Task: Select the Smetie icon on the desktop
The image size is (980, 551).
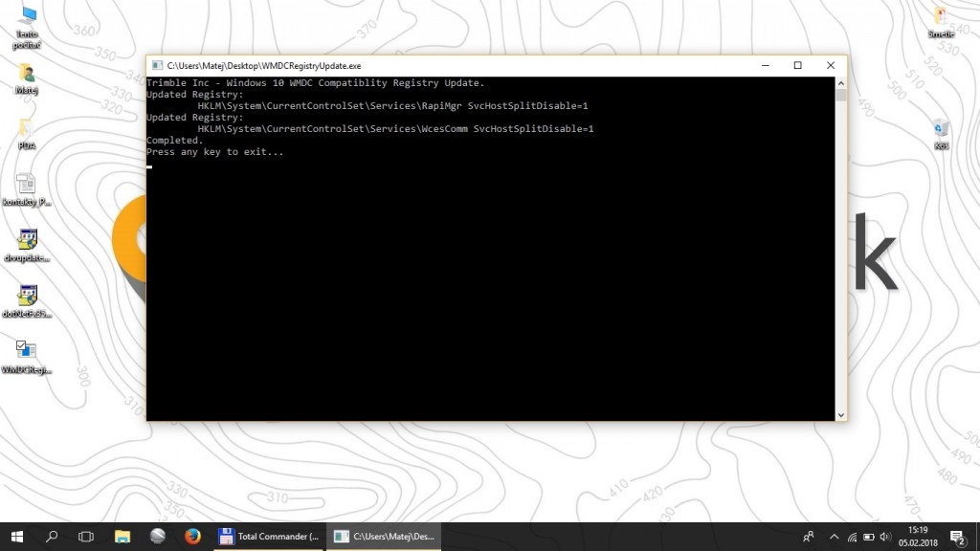Action: pyautogui.click(x=941, y=23)
